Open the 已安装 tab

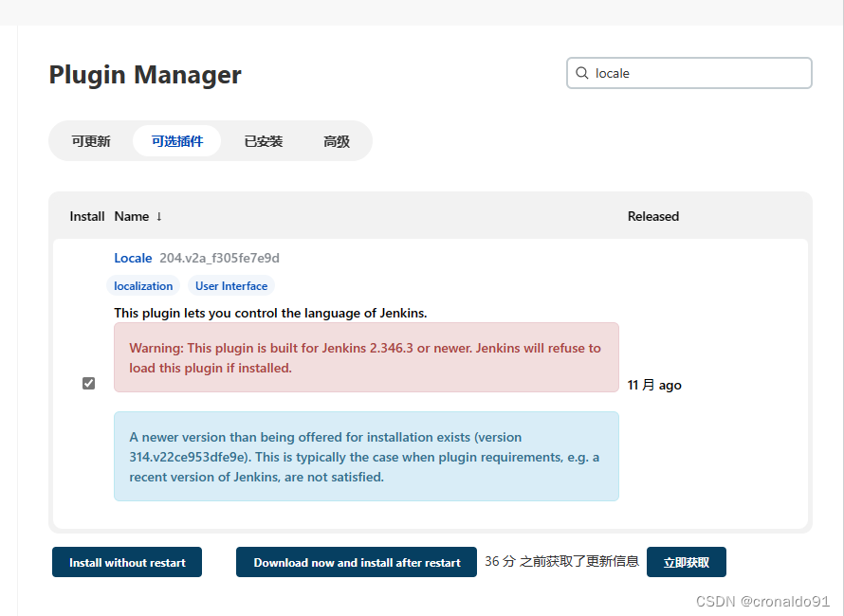coord(264,141)
